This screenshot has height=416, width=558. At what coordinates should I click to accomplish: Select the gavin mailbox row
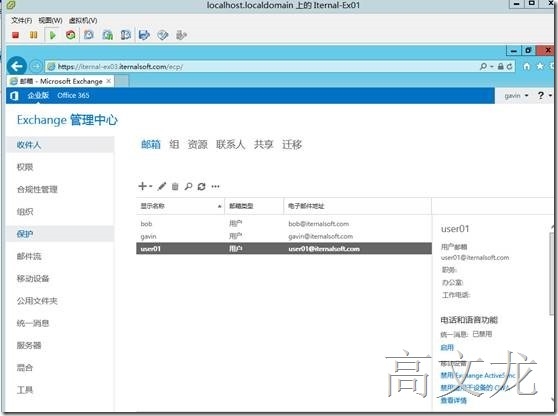(x=284, y=236)
